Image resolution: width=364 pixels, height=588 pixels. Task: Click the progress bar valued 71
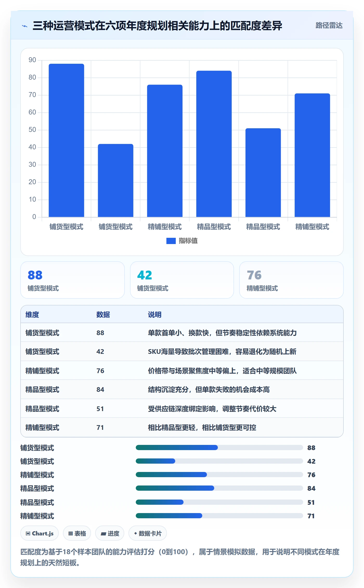[219, 516]
